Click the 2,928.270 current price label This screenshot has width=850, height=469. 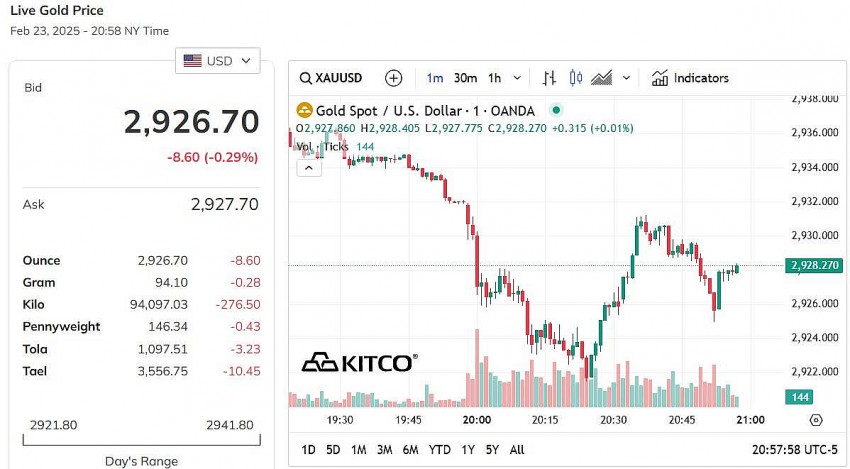812,265
